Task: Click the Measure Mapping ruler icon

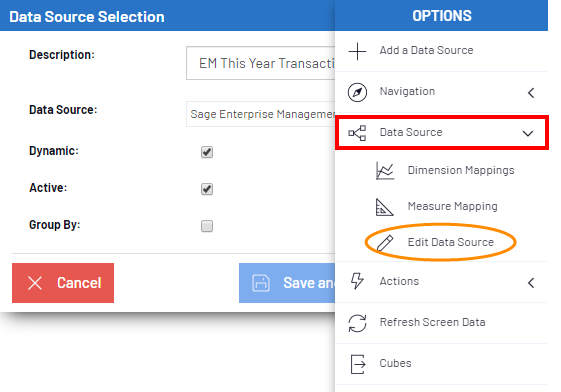Action: click(385, 207)
